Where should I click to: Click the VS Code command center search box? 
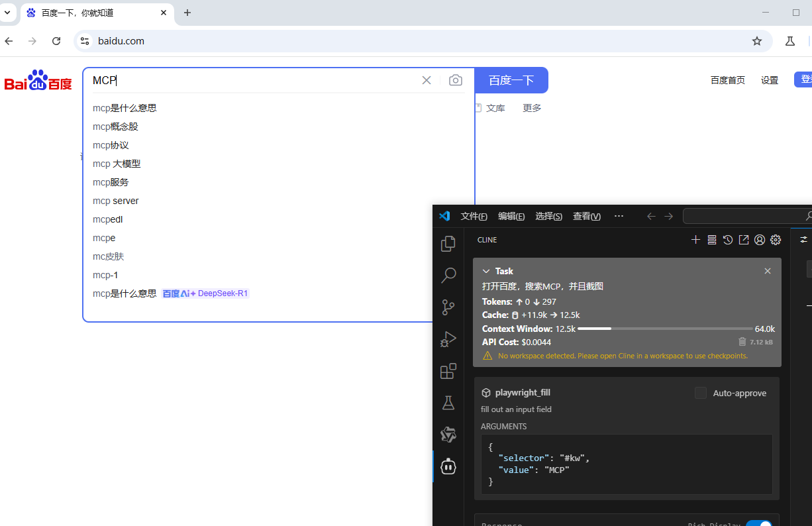(747, 216)
